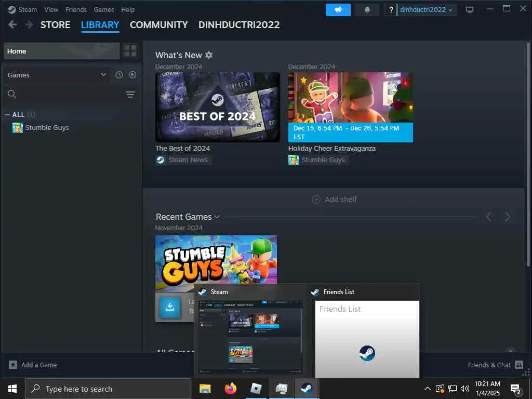The height and width of the screenshot is (399, 532).
Task: Open the View menu
Action: (51, 9)
